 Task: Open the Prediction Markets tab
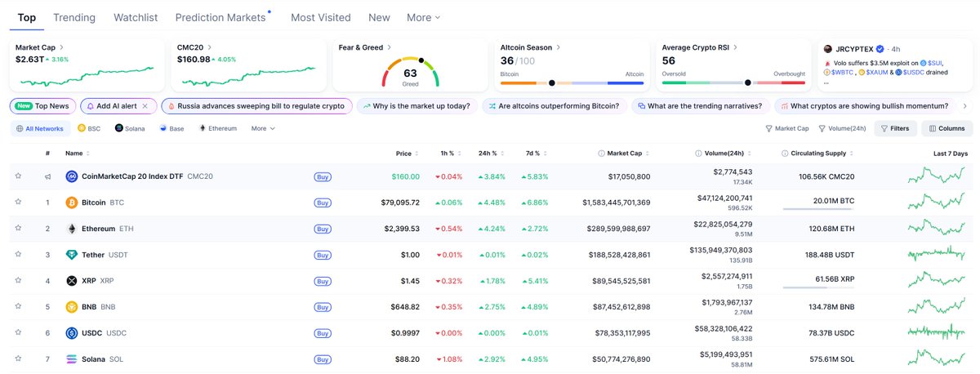coord(220,17)
